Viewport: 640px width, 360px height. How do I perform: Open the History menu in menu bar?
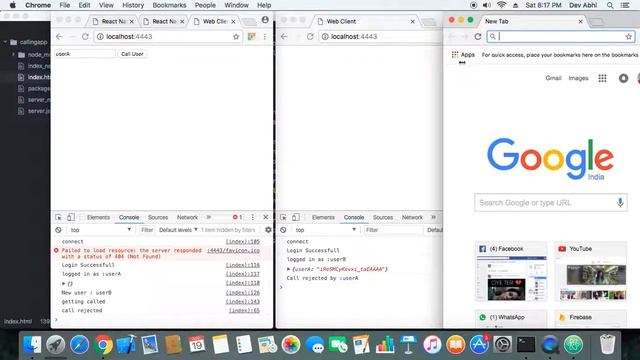tap(133, 5)
